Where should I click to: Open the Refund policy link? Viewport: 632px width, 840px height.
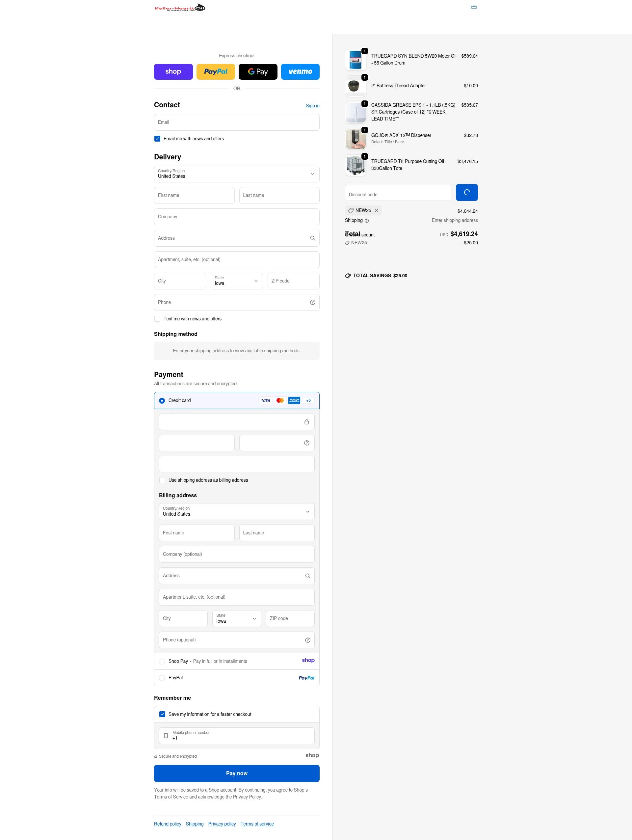(x=168, y=824)
